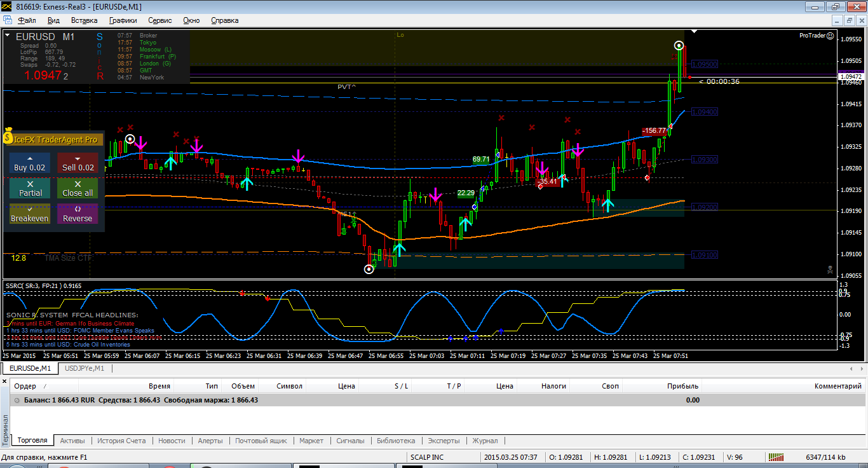Click the SCALP INC profile in status bar

coord(427,457)
